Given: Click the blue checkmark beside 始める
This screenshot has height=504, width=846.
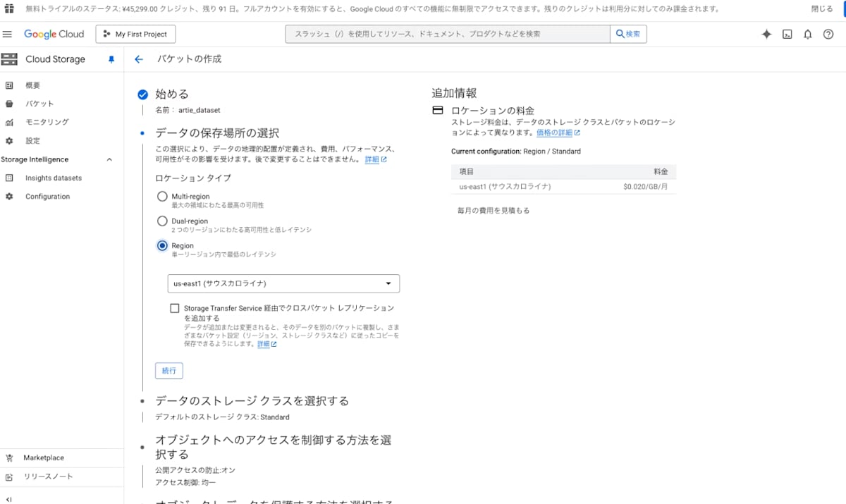Looking at the screenshot, I should click(x=143, y=94).
